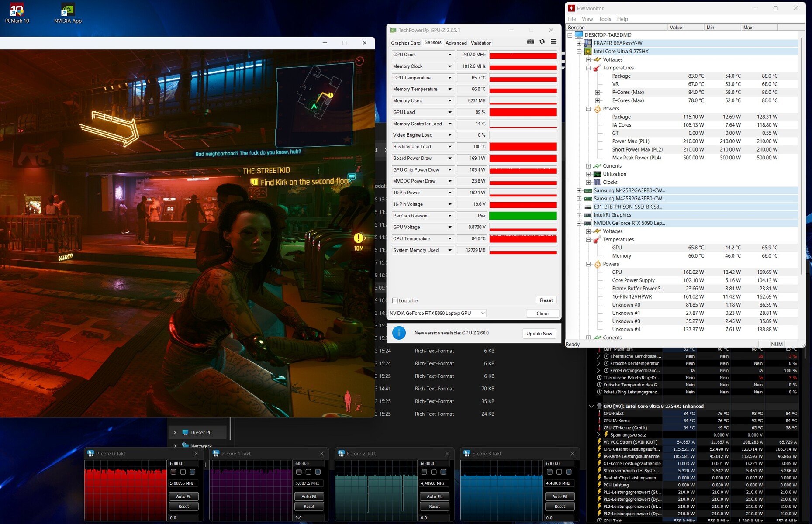
Task: Open the Tools menu in HWMonitor
Action: click(x=605, y=19)
